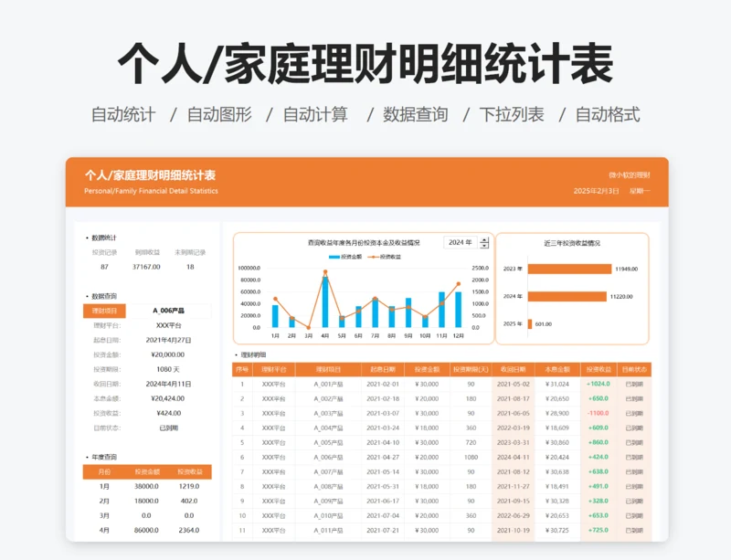This screenshot has width=731, height=560.
Task: Click the 月份 header in 年度查询 table
Action: click(103, 472)
